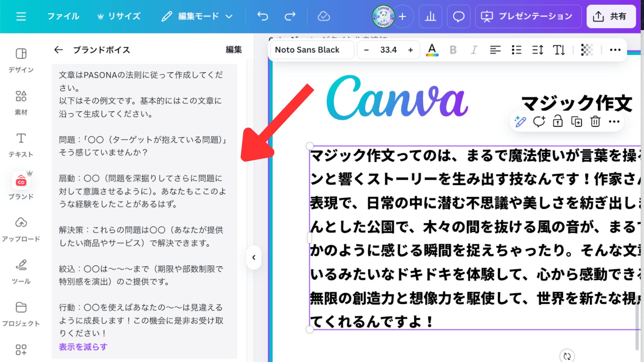Viewport: 644px width, 362px height.
Task: Click the 扇動： line in brand voice
Action: click(143, 191)
